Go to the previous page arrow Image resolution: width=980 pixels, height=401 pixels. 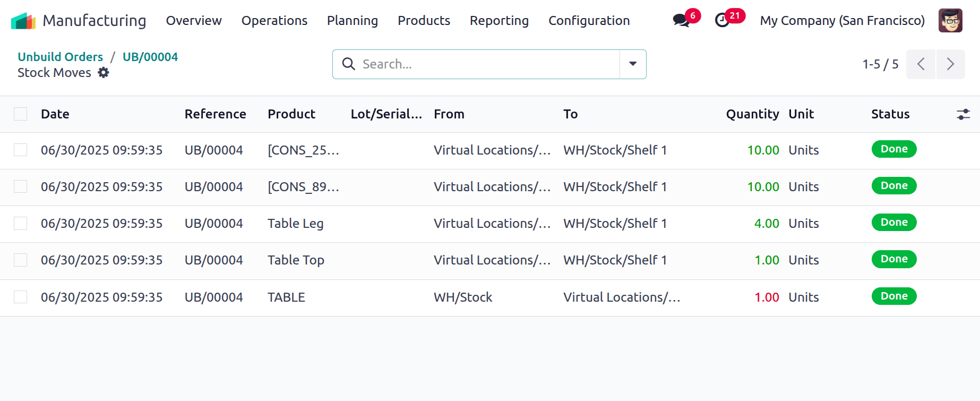coord(921,64)
